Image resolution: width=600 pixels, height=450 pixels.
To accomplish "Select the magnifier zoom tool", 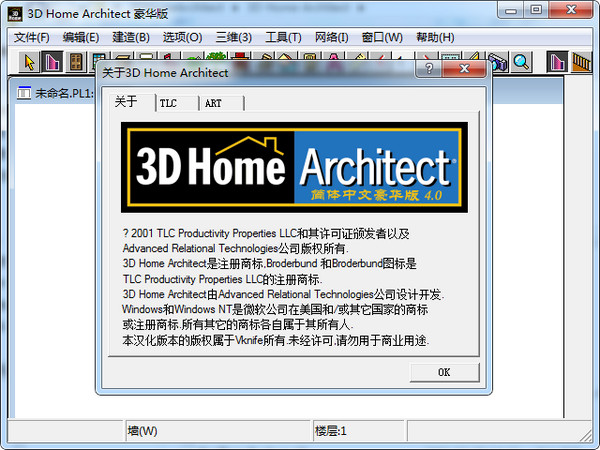I will pos(521,62).
